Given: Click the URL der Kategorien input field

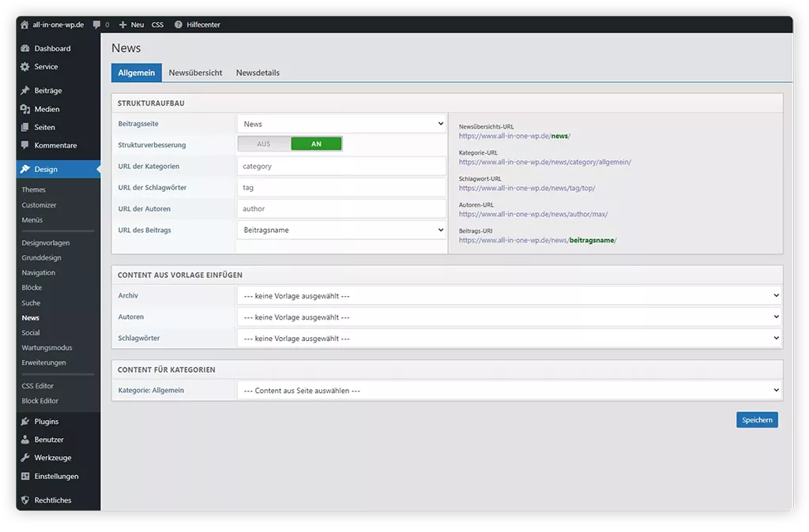Looking at the screenshot, I should pyautogui.click(x=341, y=167).
